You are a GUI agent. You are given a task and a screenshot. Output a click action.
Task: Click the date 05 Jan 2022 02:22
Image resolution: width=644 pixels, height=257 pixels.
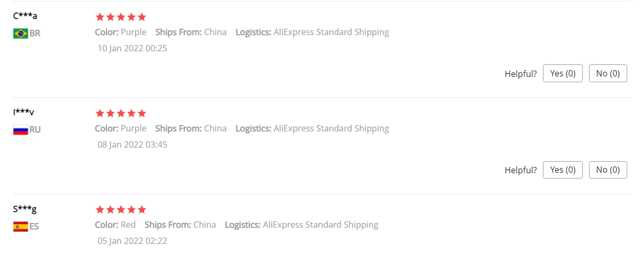coord(132,241)
